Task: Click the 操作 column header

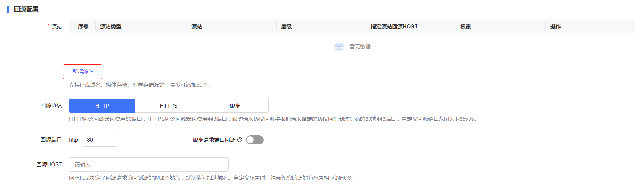Action: (x=555, y=27)
